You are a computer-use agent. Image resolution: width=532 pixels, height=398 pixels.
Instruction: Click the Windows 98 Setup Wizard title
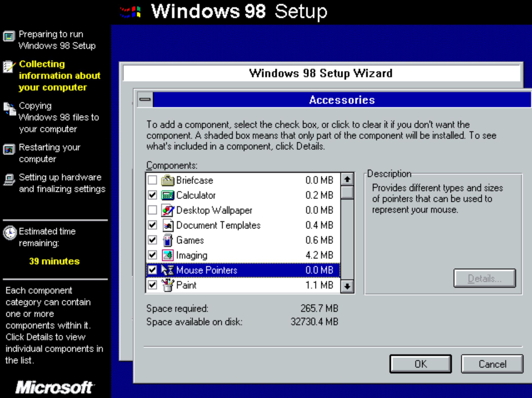coord(321,73)
